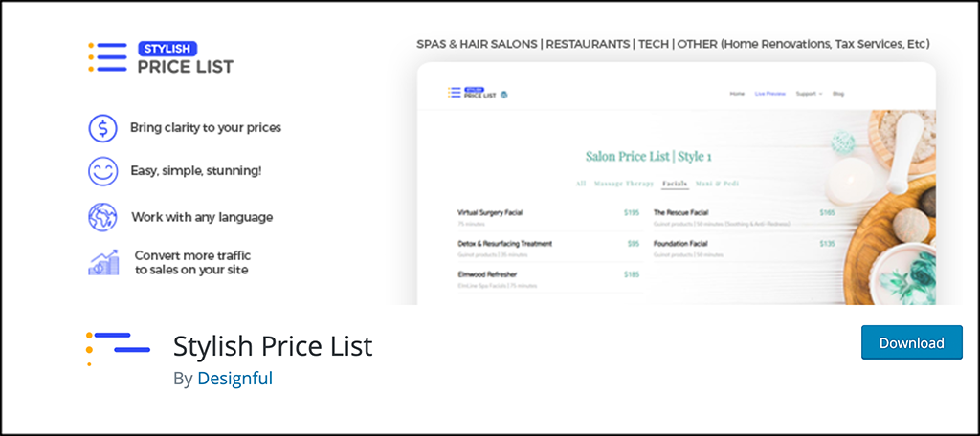The height and width of the screenshot is (436, 980).
Task: Select the Foundation Facial entry
Action: coord(744,248)
